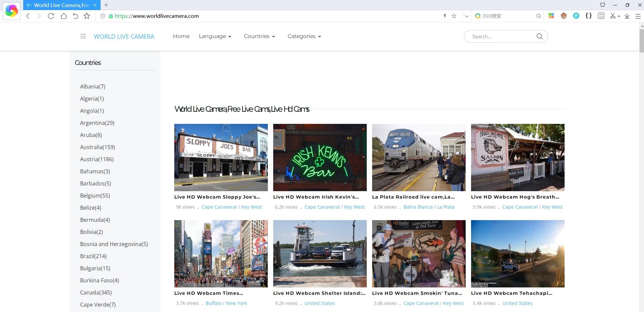This screenshot has width=644, height=312.
Task: Select Austria(1186) in Countries list
Action: 97,159
